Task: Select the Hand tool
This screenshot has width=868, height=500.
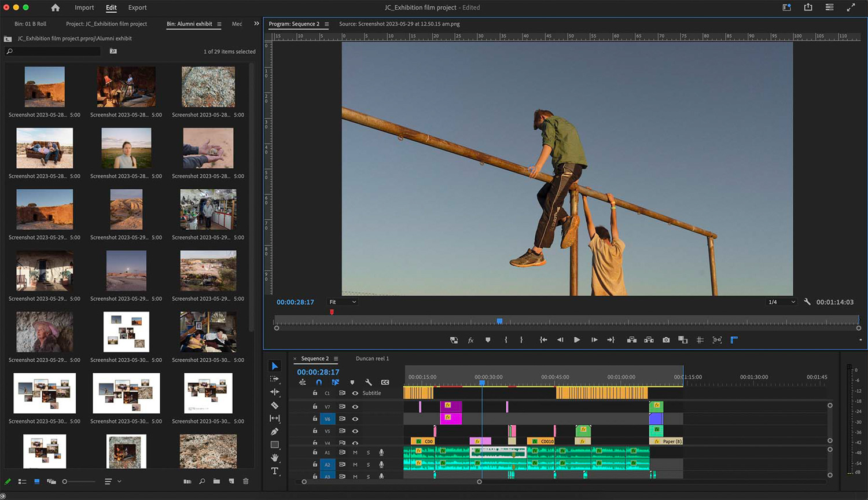Action: coord(275,458)
